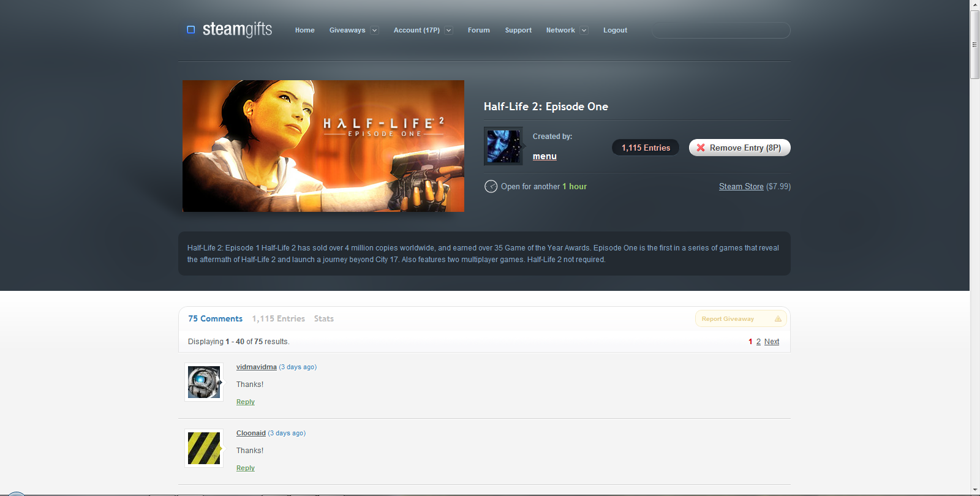
Task: Select the Stats tab
Action: [x=323, y=318]
